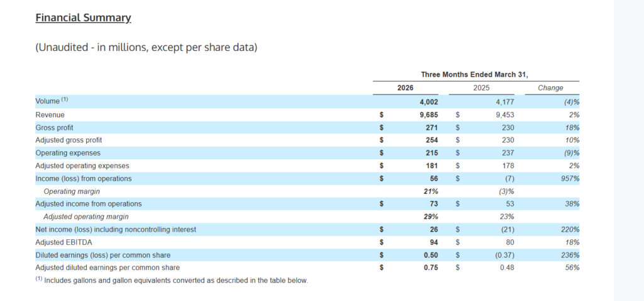Image resolution: width=644 pixels, height=301 pixels.
Task: Click the Operating expenses row label
Action: (x=68, y=153)
